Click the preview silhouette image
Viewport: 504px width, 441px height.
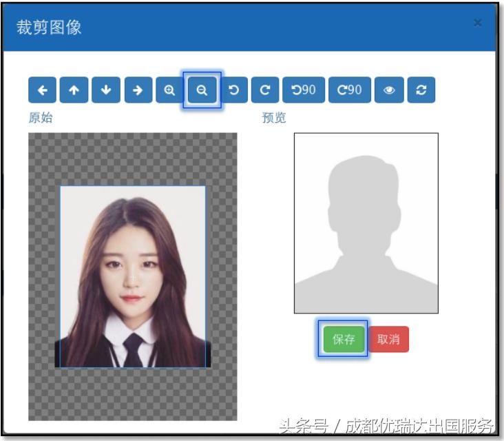366,223
